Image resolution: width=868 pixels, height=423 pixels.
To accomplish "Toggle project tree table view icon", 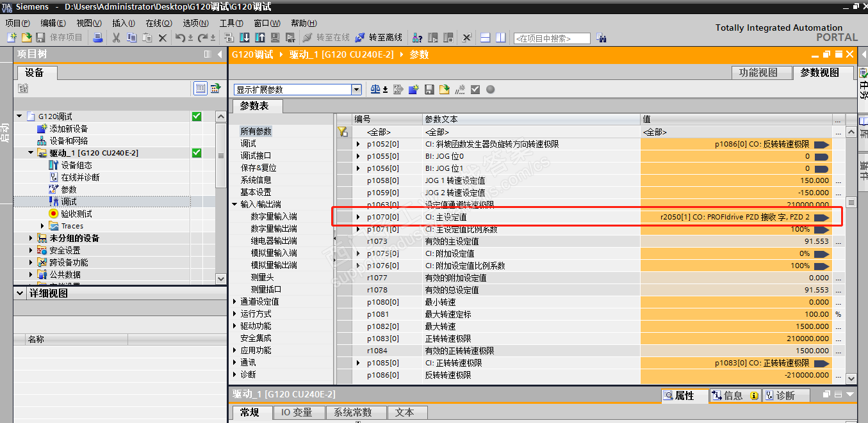I will tap(201, 88).
